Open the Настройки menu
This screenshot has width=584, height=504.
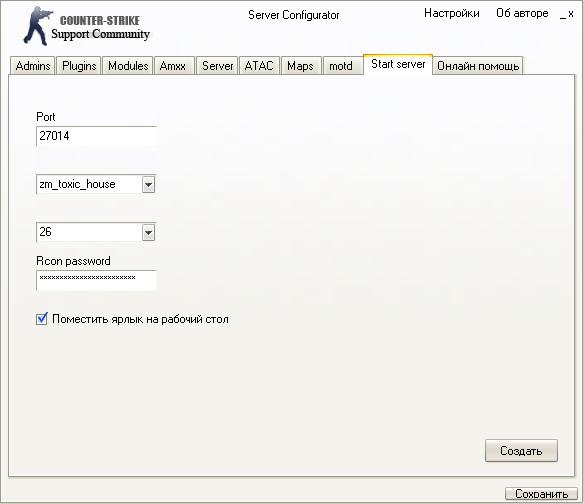coord(451,13)
